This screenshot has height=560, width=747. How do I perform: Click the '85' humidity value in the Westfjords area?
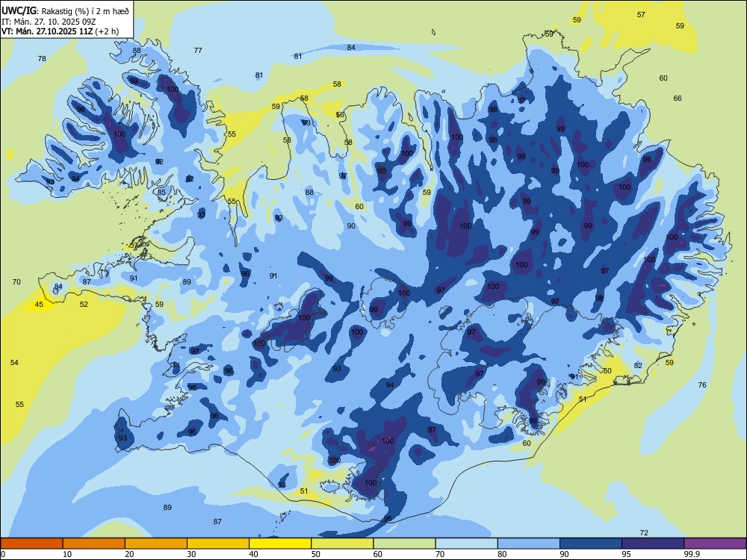[x=162, y=193]
